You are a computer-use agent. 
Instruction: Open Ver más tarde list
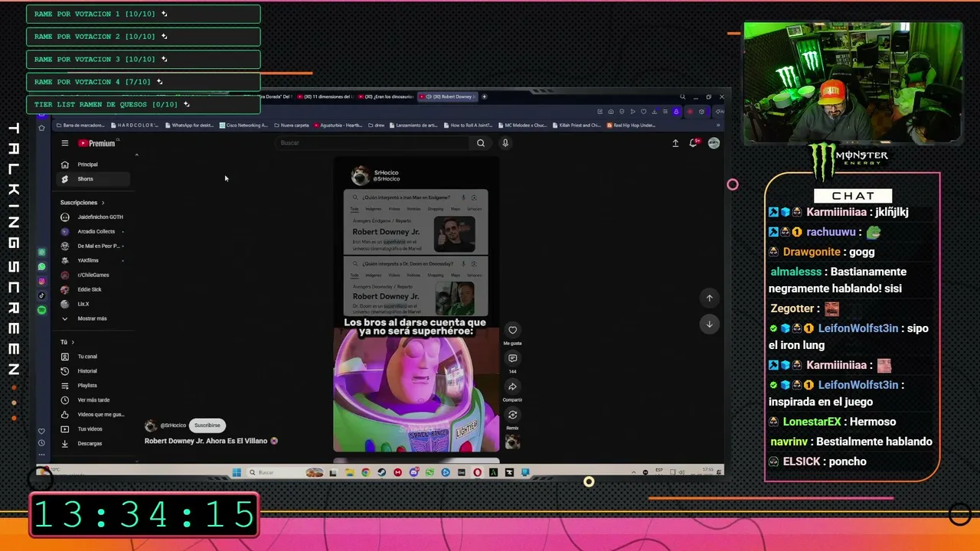(93, 400)
